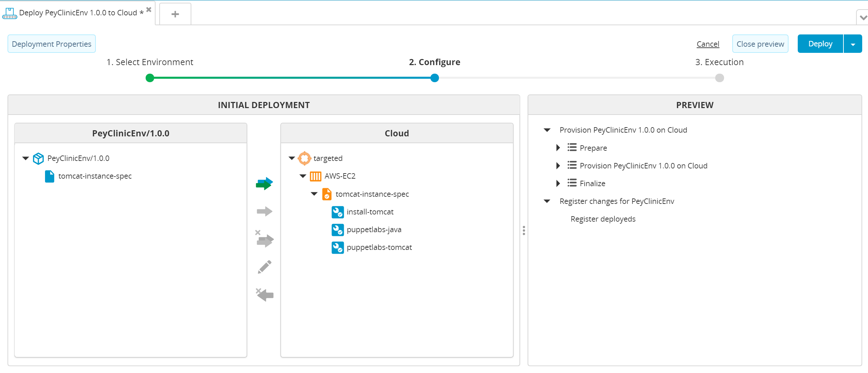Expand the Finalize step
The height and width of the screenshot is (373, 868).
558,183
